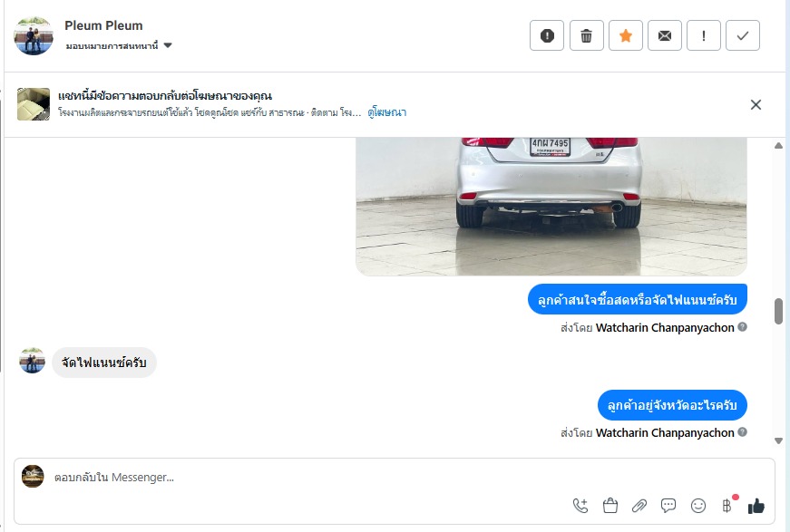Delete conversation using the trash icon

pos(586,35)
